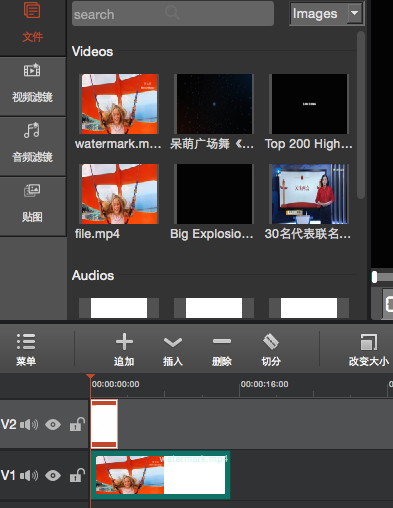Click the 删除 remove minus icon

[222, 341]
